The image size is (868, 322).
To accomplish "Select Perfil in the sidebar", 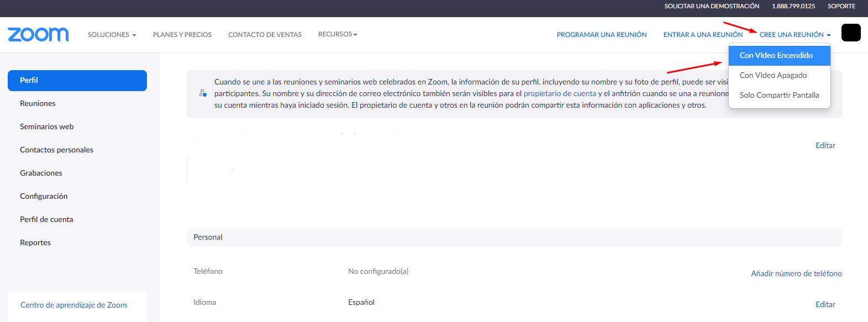I will (x=77, y=81).
